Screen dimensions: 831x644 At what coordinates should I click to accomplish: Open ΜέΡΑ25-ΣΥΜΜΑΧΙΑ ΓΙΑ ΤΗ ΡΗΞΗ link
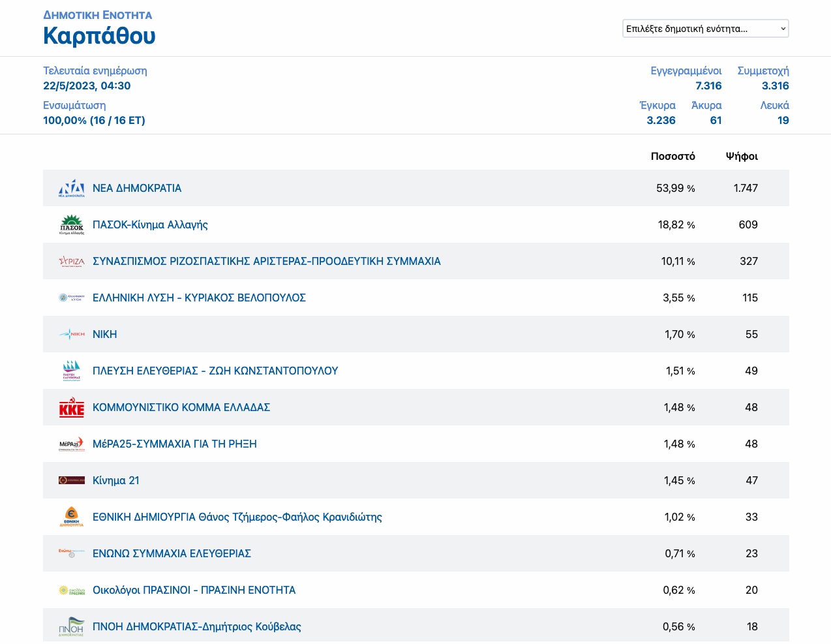pyautogui.click(x=175, y=444)
